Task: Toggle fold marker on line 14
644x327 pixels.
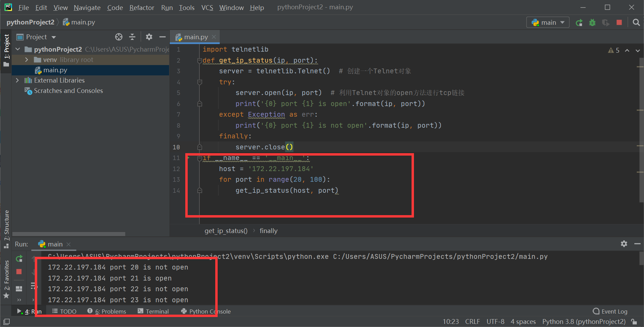Action: point(199,190)
